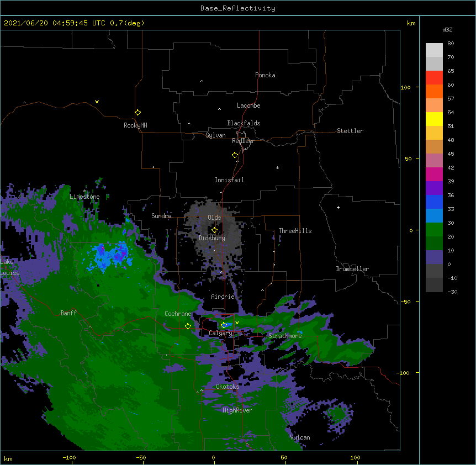Click the Limestone label

[84, 197]
